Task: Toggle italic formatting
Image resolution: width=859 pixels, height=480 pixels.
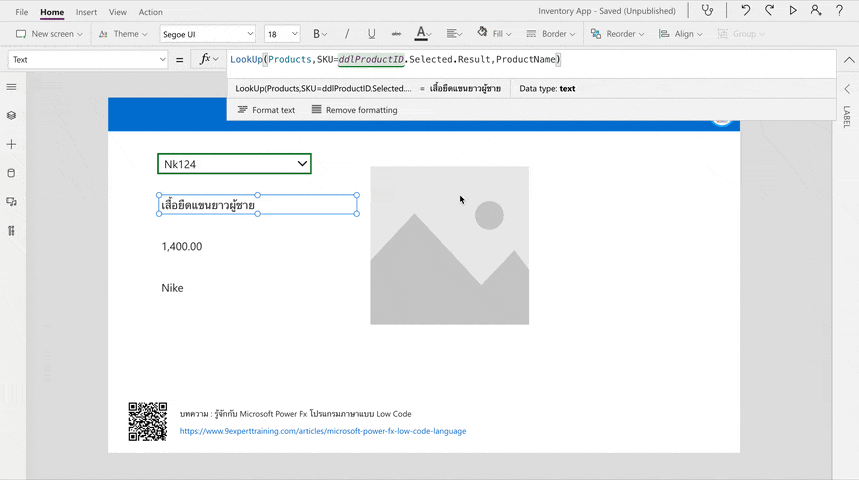Action: [x=347, y=34]
